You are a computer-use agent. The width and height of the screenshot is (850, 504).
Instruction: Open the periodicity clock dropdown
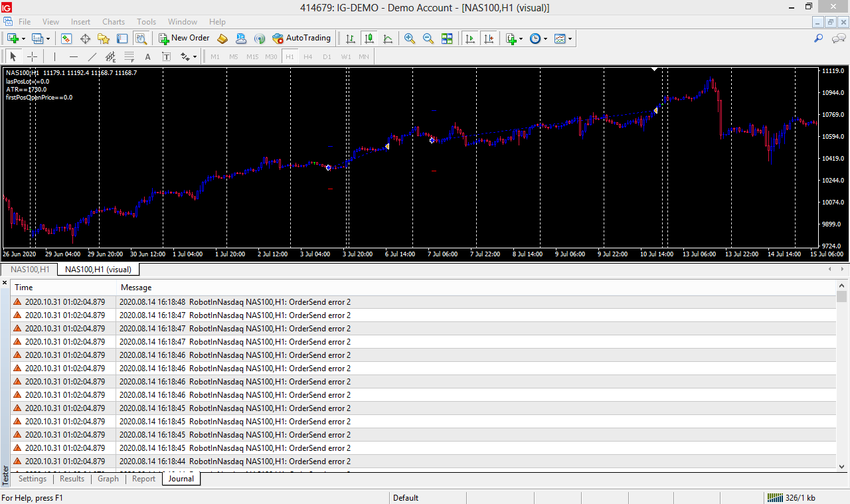546,39
